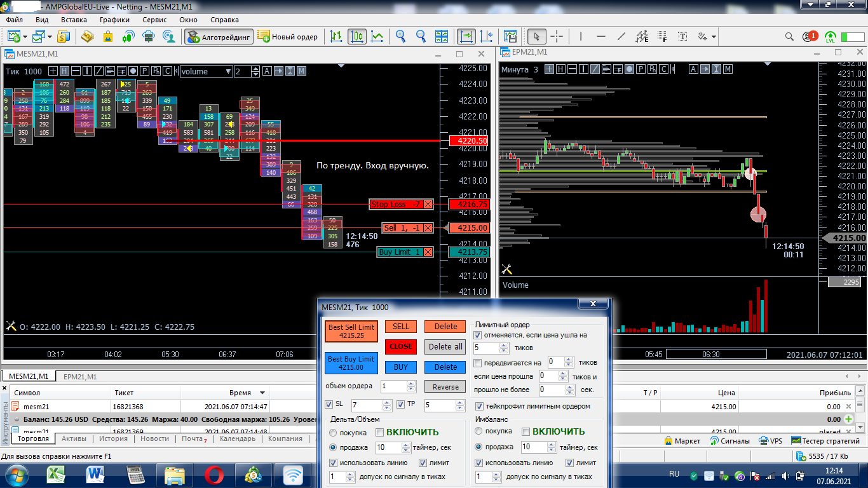Enable ВКЛЮЧИТЬ checkbox in Дельта/Объем group
This screenshot has width=868, height=488.
point(379,433)
